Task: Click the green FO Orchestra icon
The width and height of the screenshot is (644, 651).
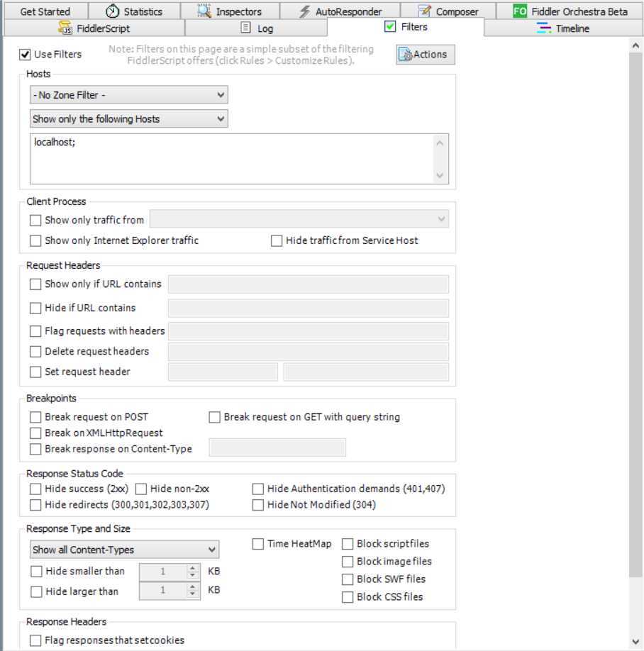Action: pyautogui.click(x=520, y=11)
